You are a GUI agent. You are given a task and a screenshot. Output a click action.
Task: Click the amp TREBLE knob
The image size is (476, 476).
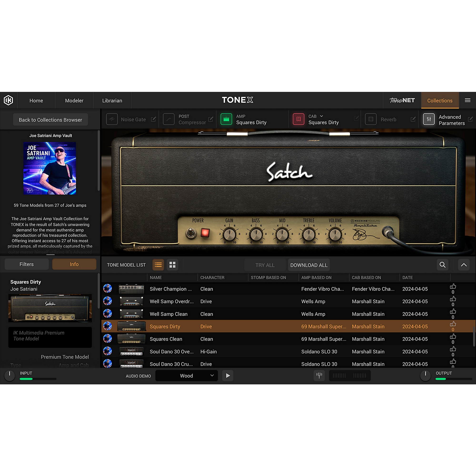(x=309, y=234)
